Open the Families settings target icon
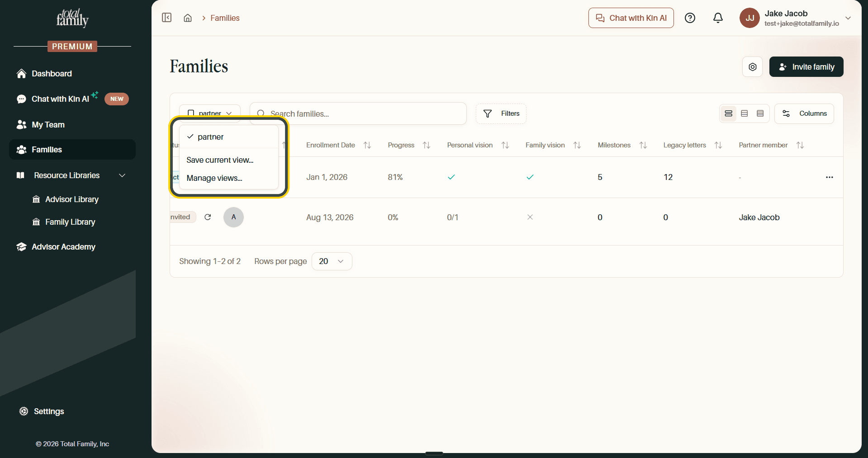Screen dimensions: 868x458 pyautogui.click(x=753, y=67)
